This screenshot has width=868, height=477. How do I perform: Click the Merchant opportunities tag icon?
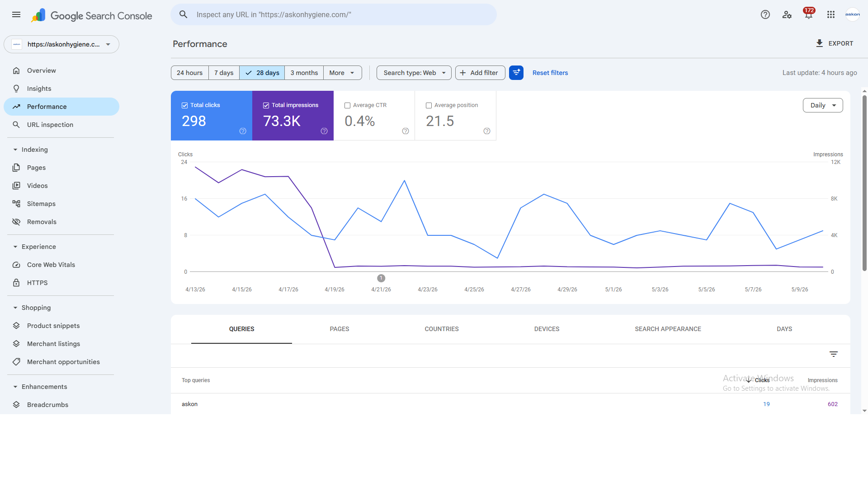click(x=16, y=362)
